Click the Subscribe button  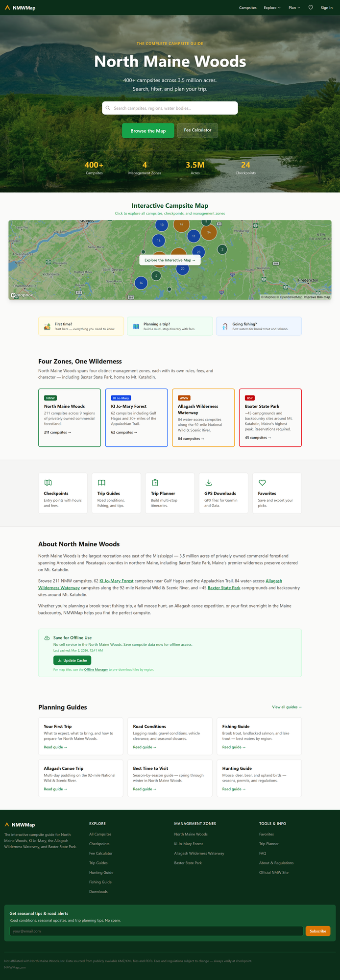click(x=317, y=931)
